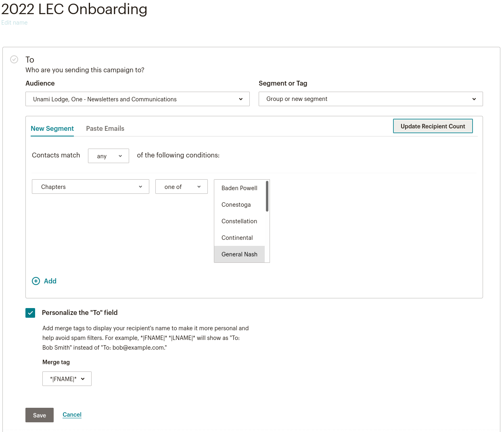Pick General Nash in the list
This screenshot has width=504, height=432.
239,254
